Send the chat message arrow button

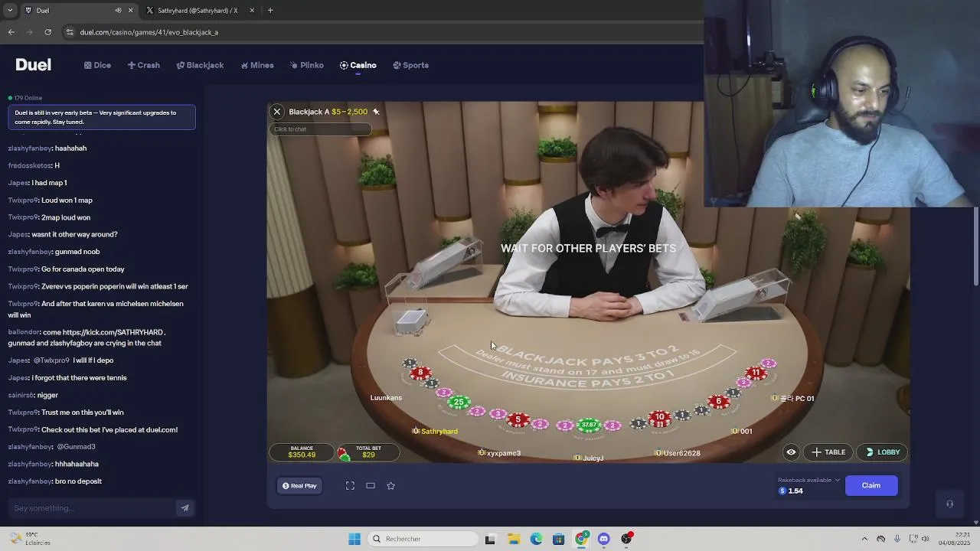185,508
